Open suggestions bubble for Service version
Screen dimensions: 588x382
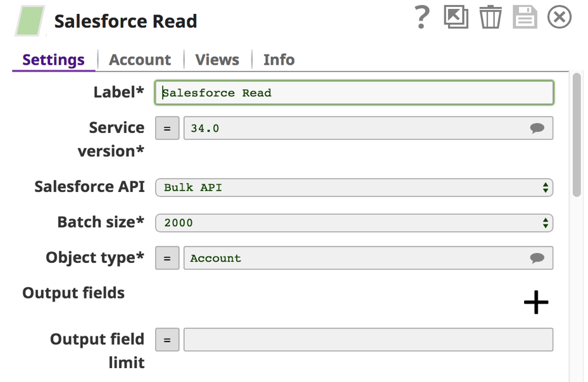tap(537, 129)
